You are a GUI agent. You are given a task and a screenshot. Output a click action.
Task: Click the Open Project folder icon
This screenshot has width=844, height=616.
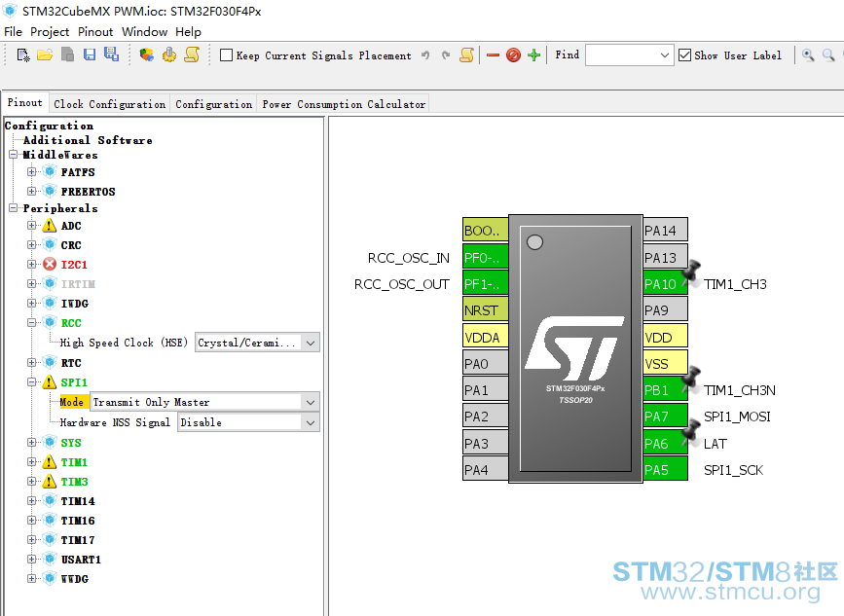point(45,54)
